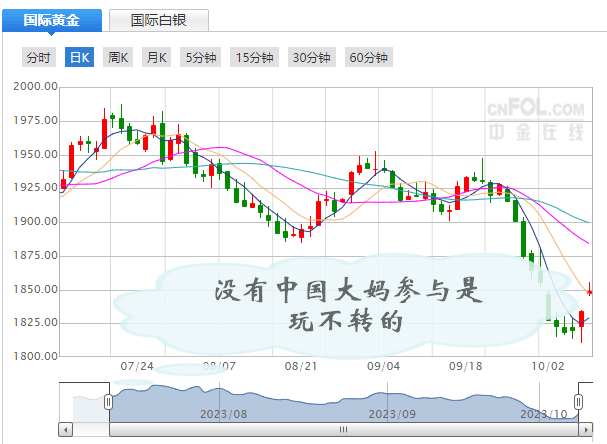The width and height of the screenshot is (607, 444).
Task: Click the right range slider handle
Action: coord(578,402)
